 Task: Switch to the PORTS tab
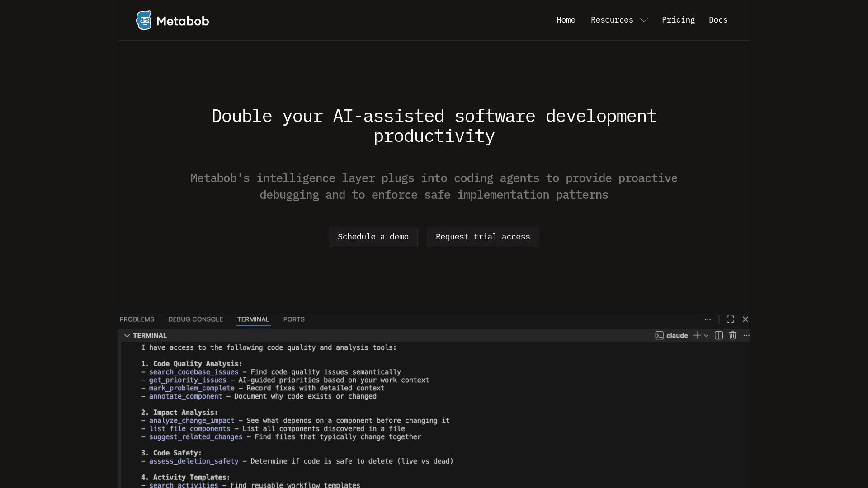294,319
